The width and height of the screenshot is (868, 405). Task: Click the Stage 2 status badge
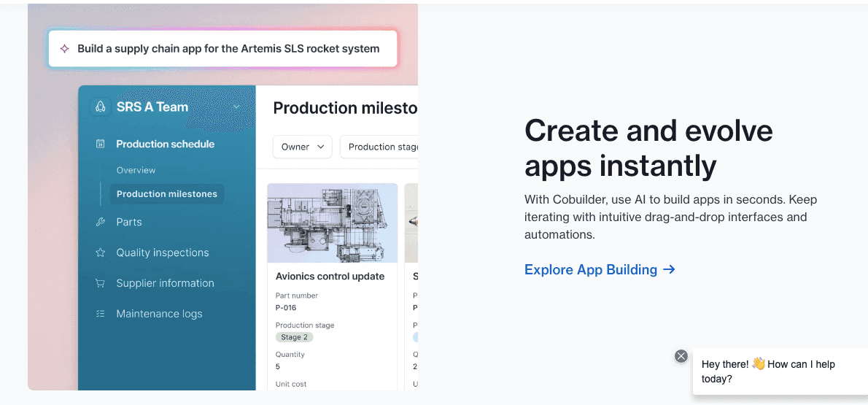coord(295,337)
